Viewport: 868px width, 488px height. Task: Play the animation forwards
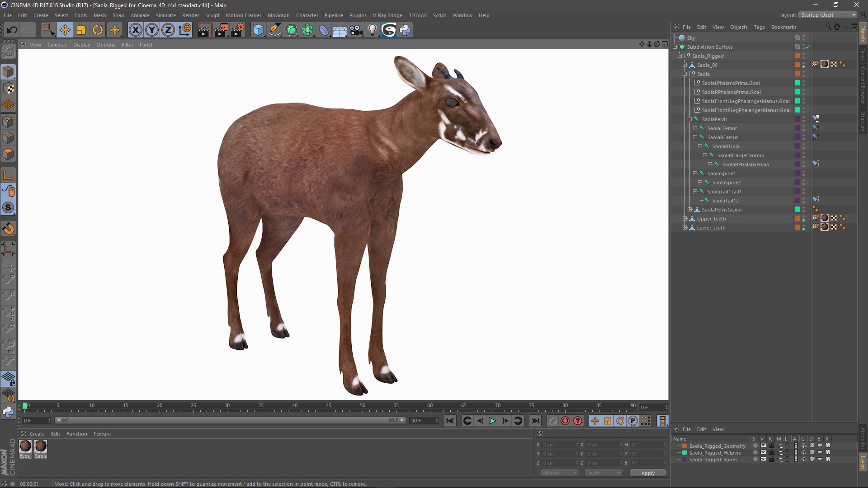click(492, 421)
